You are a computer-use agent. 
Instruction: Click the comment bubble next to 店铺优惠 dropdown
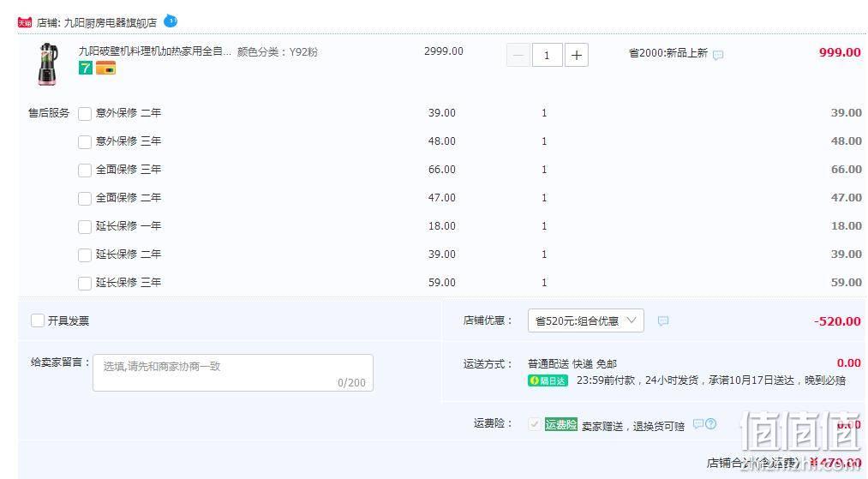662,321
